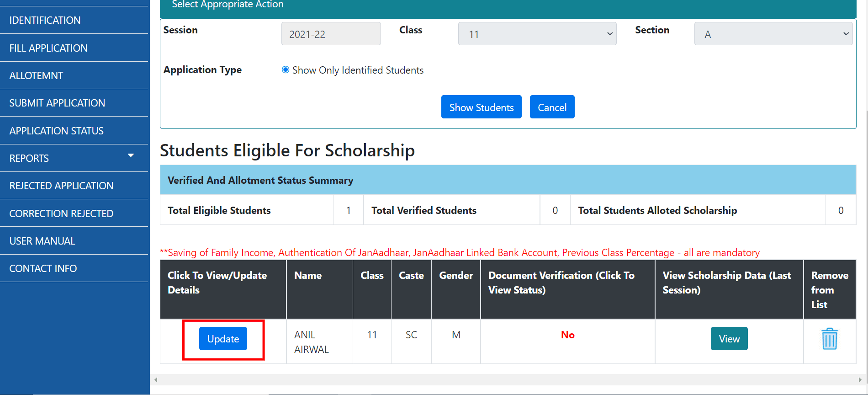View last session scholarship data
This screenshot has width=868, height=395.
coord(729,338)
